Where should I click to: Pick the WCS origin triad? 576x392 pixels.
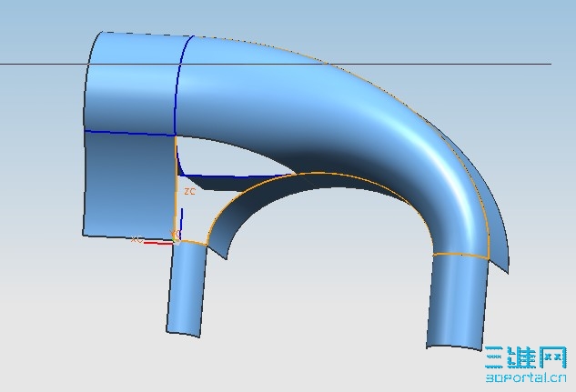[x=177, y=240]
